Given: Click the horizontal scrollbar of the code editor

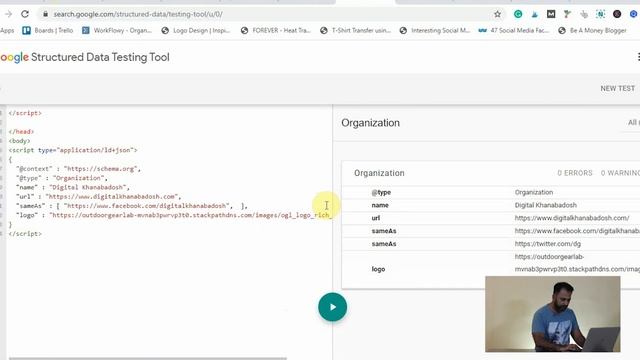Looking at the screenshot, I should 148,358.
